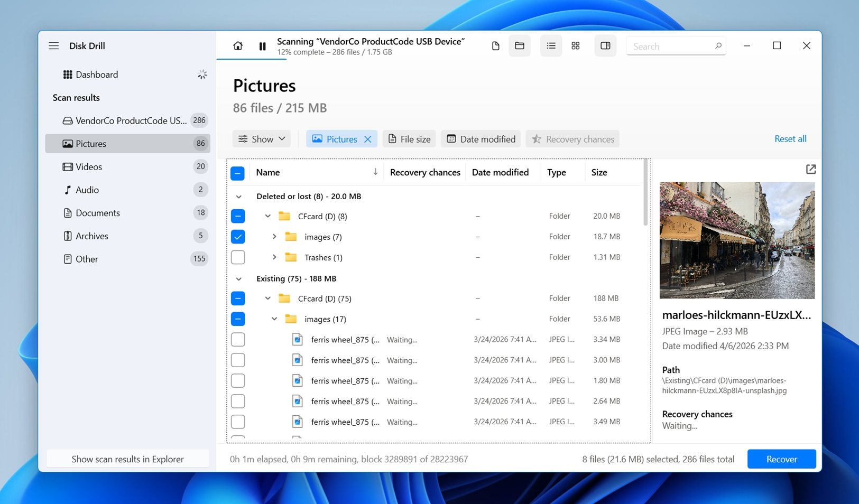Click Show scan results in Explorer

128,459
